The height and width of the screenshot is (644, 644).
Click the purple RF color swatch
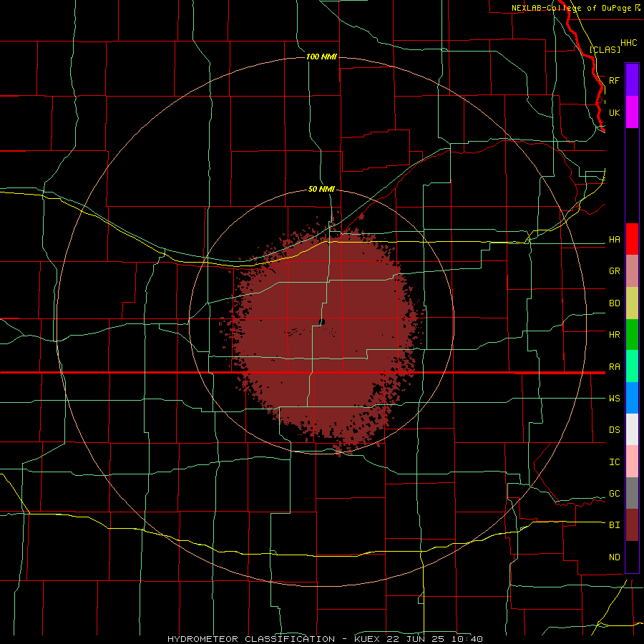(632, 80)
